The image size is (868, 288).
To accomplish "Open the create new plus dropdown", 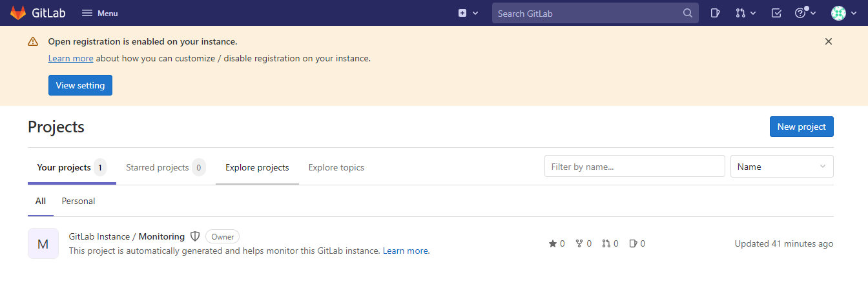I will (x=468, y=13).
